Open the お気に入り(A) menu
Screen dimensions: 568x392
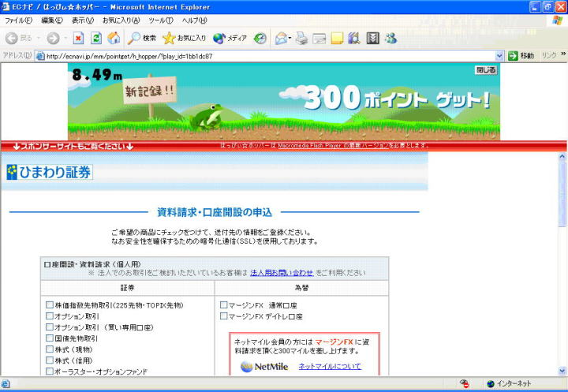coord(121,21)
